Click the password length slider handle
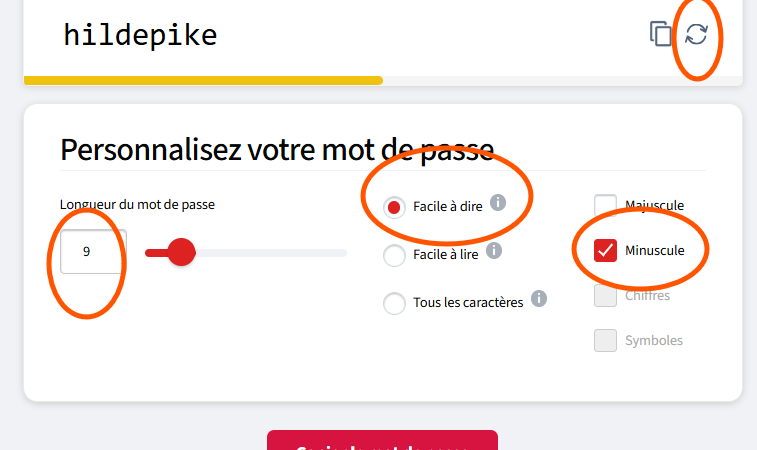The width and height of the screenshot is (757, 450). coord(181,252)
